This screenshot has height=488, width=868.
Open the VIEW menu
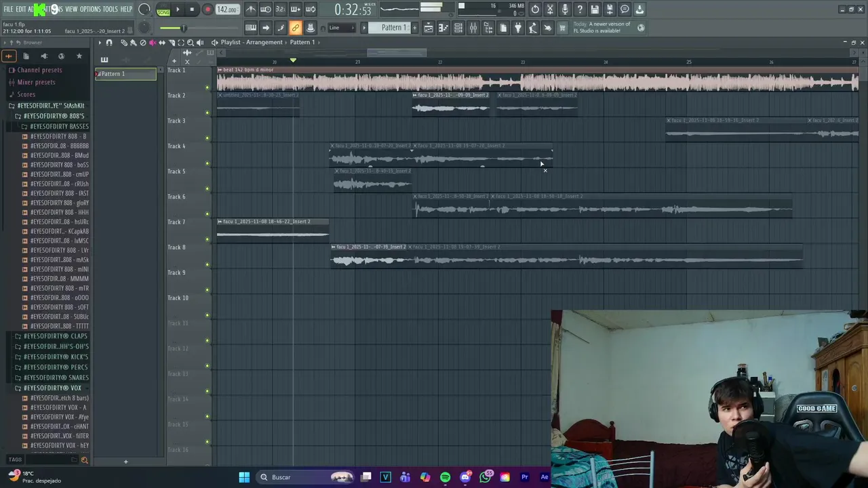(71, 9)
